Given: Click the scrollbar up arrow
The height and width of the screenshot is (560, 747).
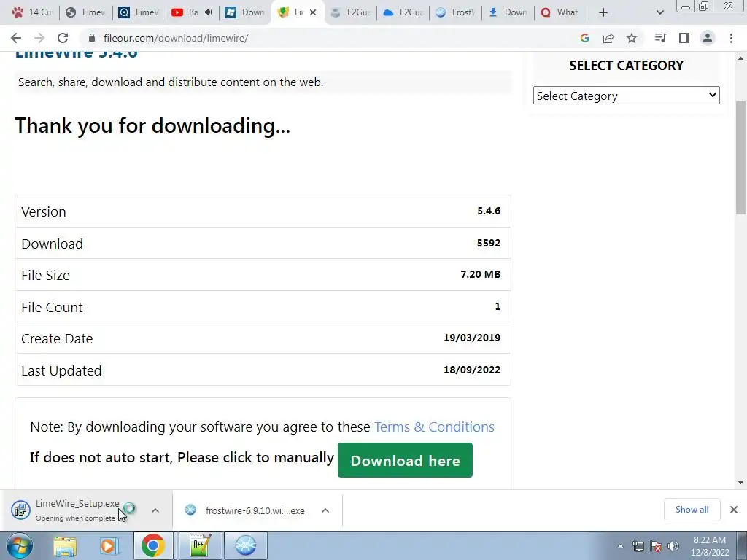Looking at the screenshot, I should (741, 58).
